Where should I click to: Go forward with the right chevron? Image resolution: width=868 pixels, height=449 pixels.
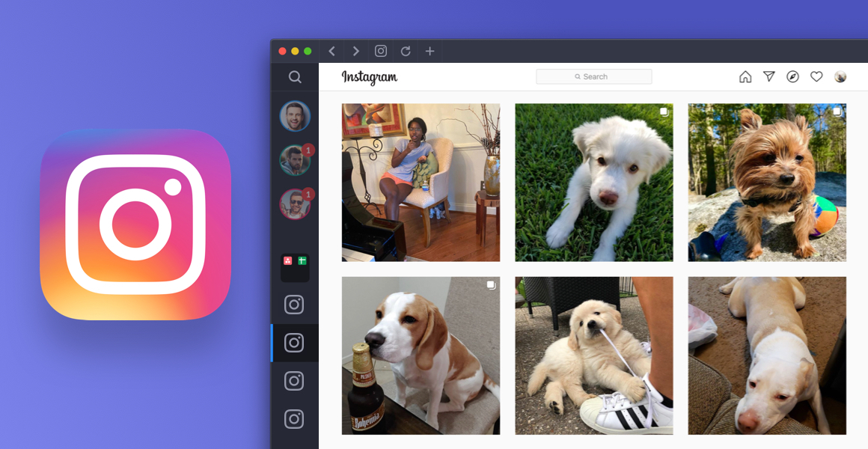tap(356, 51)
